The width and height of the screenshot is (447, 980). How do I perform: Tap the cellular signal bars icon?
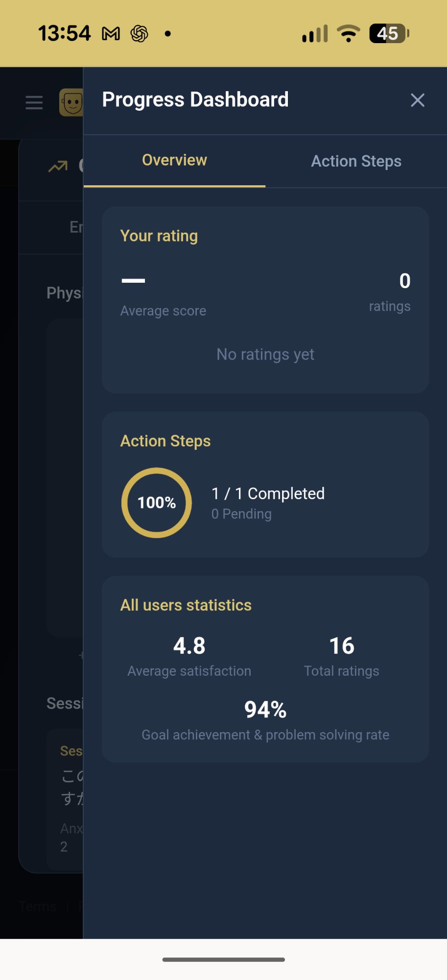(315, 34)
